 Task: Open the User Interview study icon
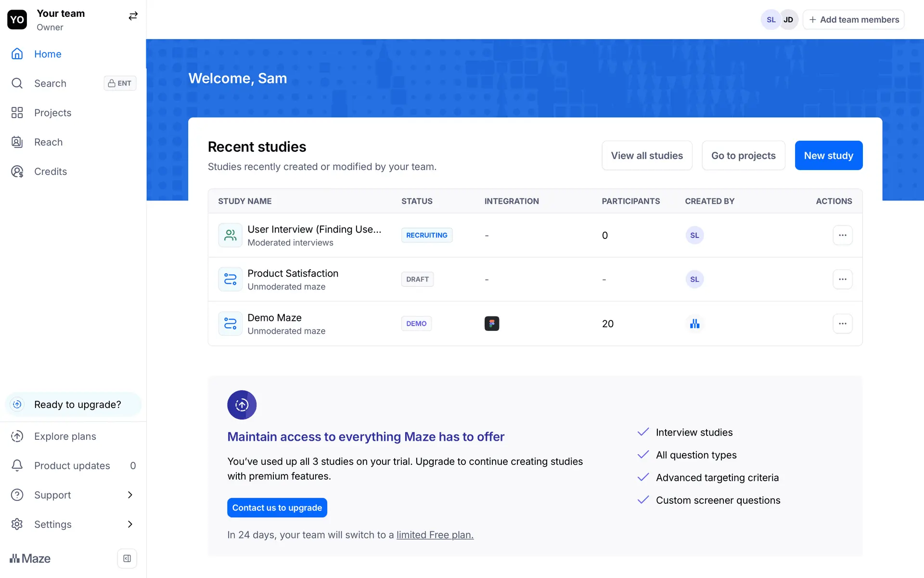coord(230,235)
